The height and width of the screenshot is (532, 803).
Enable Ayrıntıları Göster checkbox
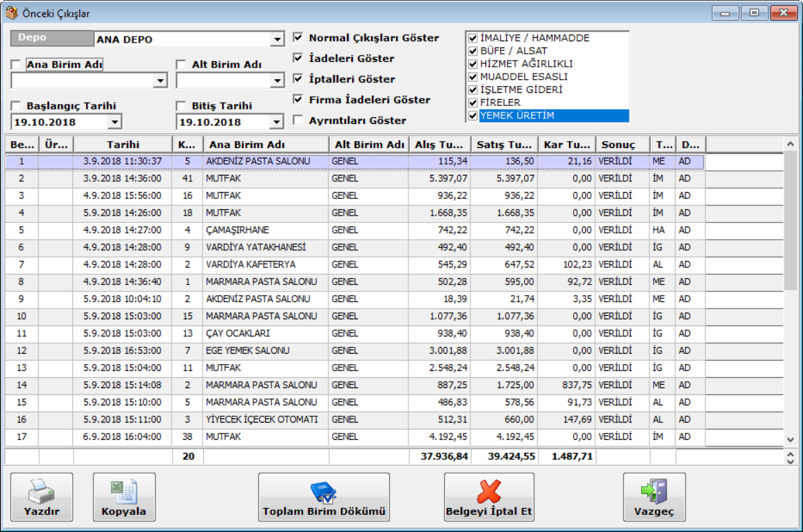(298, 120)
